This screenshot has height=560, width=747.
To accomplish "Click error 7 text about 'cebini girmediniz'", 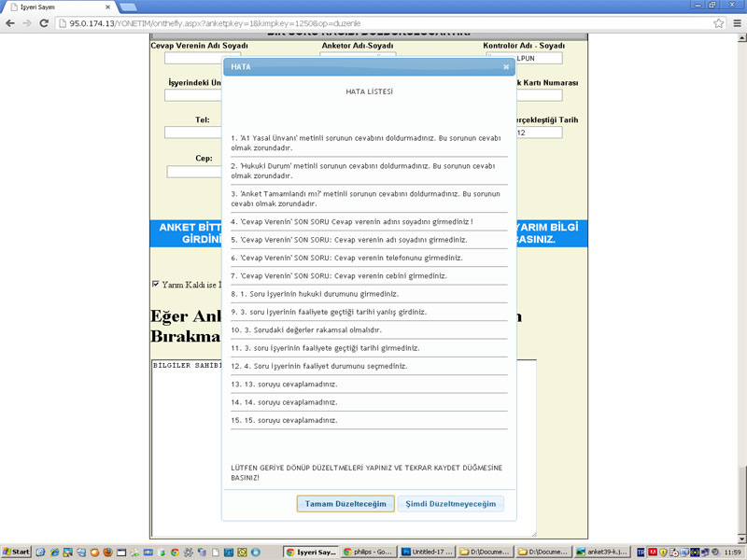I will point(339,275).
